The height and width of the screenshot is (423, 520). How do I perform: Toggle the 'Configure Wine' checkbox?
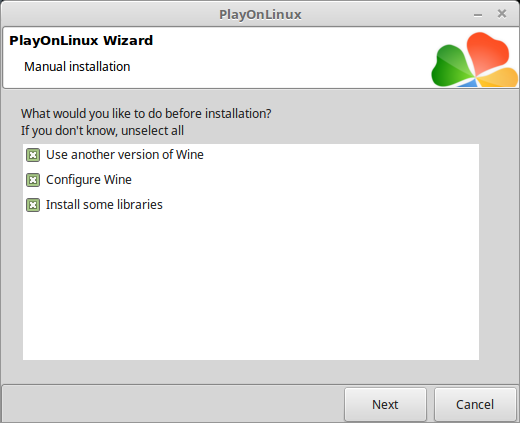[33, 180]
